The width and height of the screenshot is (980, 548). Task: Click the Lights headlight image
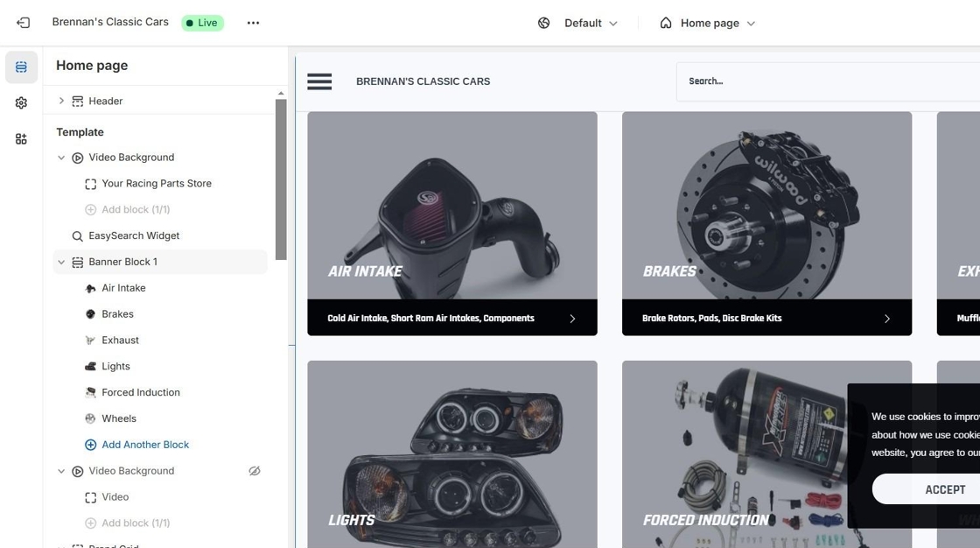click(x=451, y=454)
